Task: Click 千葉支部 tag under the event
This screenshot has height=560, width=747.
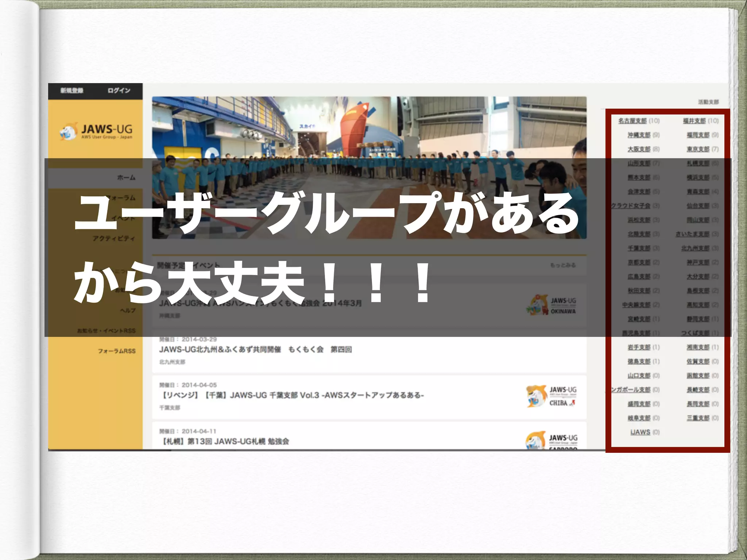Action: pyautogui.click(x=170, y=408)
